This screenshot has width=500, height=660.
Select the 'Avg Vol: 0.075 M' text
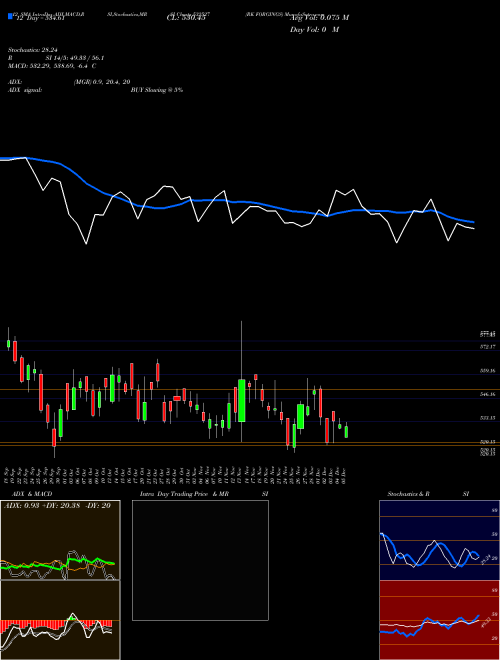[x=319, y=18]
